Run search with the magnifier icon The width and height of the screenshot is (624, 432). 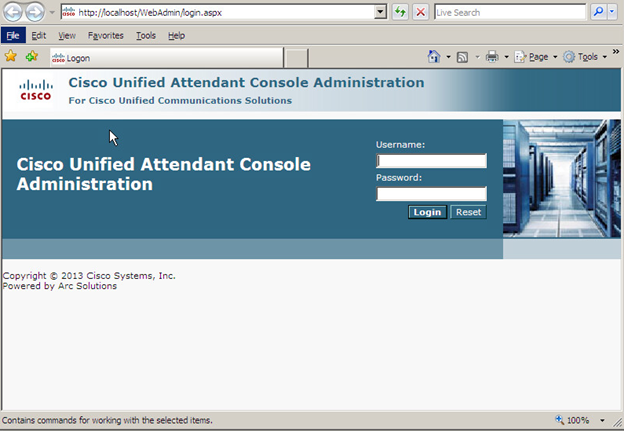[x=598, y=12]
